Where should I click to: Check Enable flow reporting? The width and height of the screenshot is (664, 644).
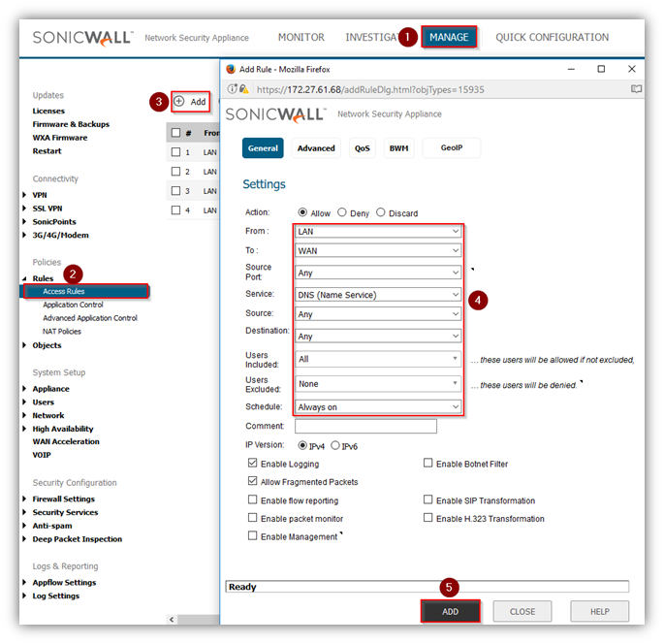(252, 499)
